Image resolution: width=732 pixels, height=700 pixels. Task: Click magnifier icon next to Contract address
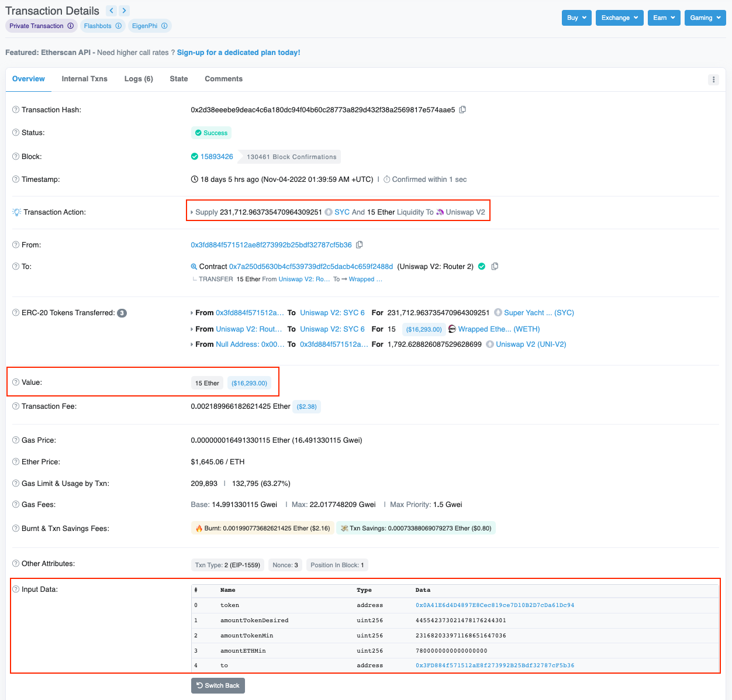coord(194,267)
